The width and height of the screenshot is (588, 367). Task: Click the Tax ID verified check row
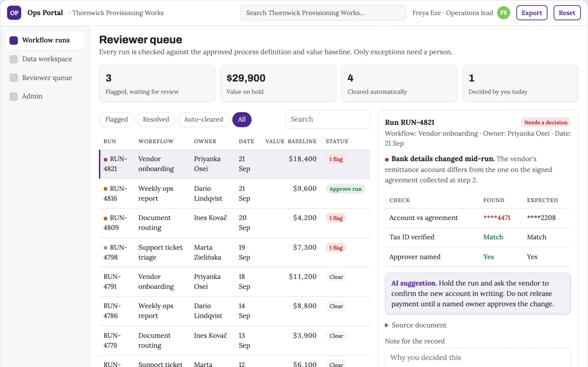pos(478,237)
